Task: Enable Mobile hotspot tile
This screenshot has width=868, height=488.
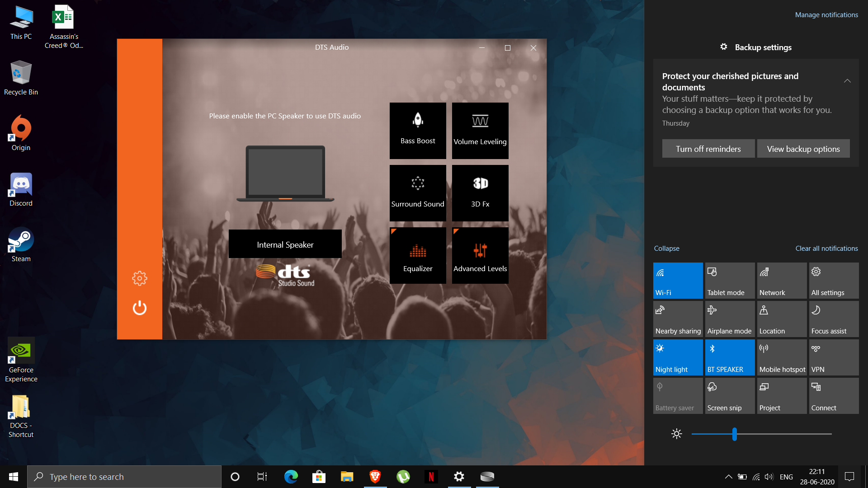Action: (x=782, y=357)
